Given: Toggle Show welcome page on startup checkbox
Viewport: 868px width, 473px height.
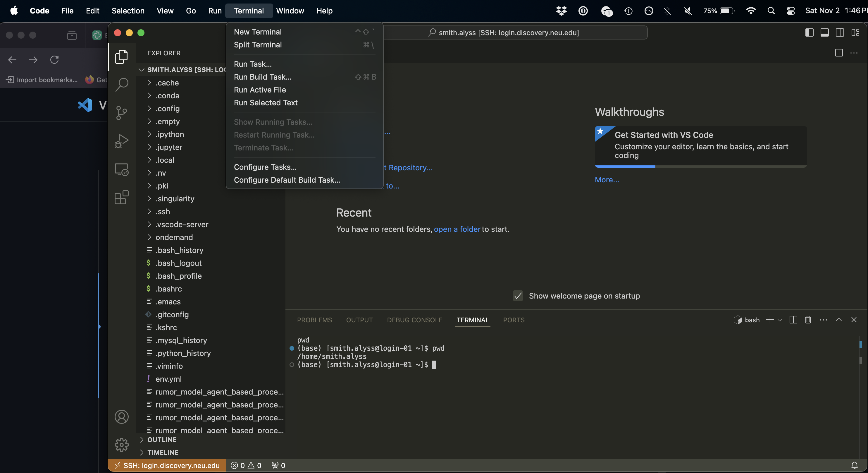Looking at the screenshot, I should click(x=518, y=296).
